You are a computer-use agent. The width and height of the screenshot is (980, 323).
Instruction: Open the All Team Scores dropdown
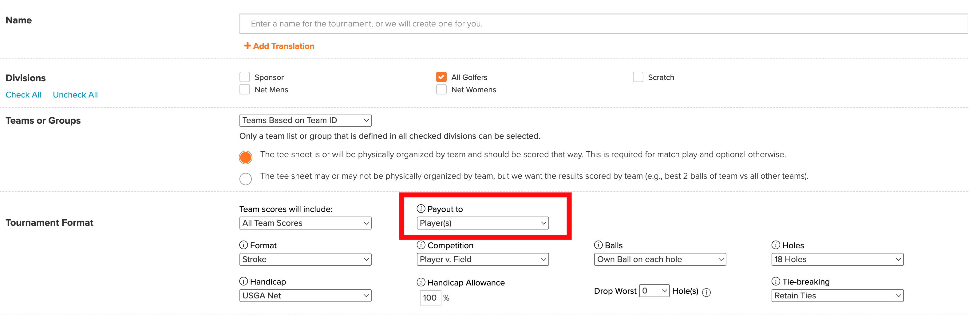point(306,223)
